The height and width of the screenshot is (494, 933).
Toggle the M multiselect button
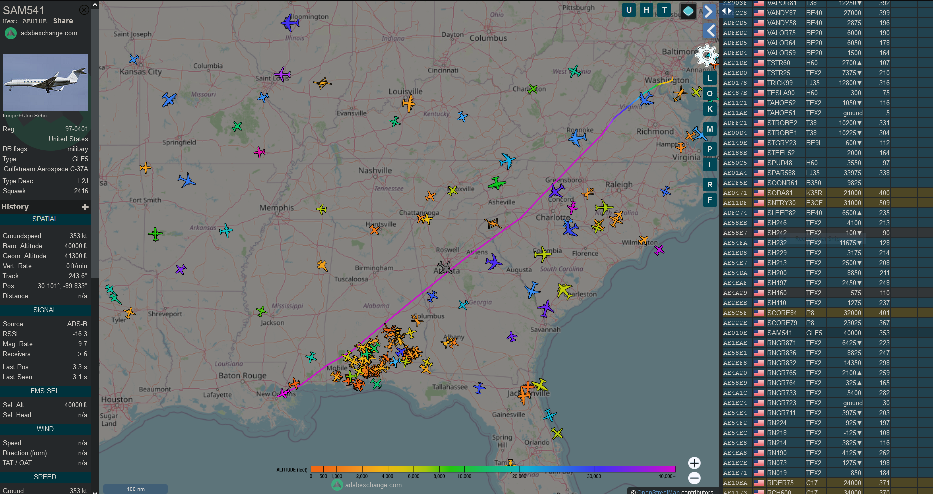(x=709, y=129)
